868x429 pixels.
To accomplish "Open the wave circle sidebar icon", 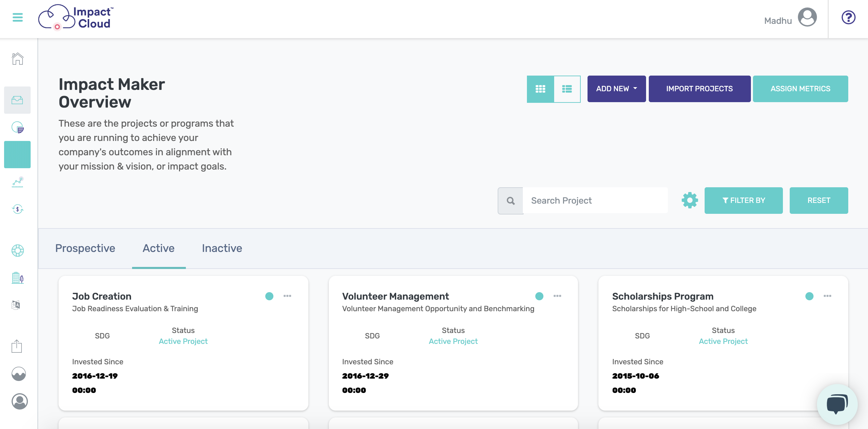I will (x=19, y=374).
